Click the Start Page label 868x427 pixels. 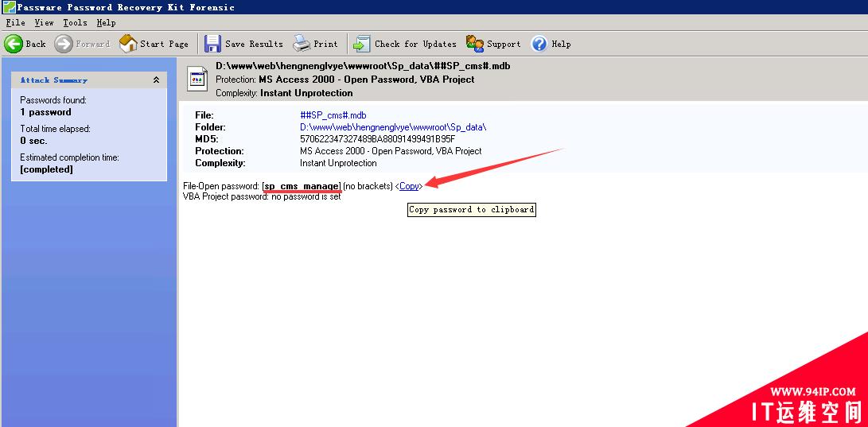click(164, 44)
